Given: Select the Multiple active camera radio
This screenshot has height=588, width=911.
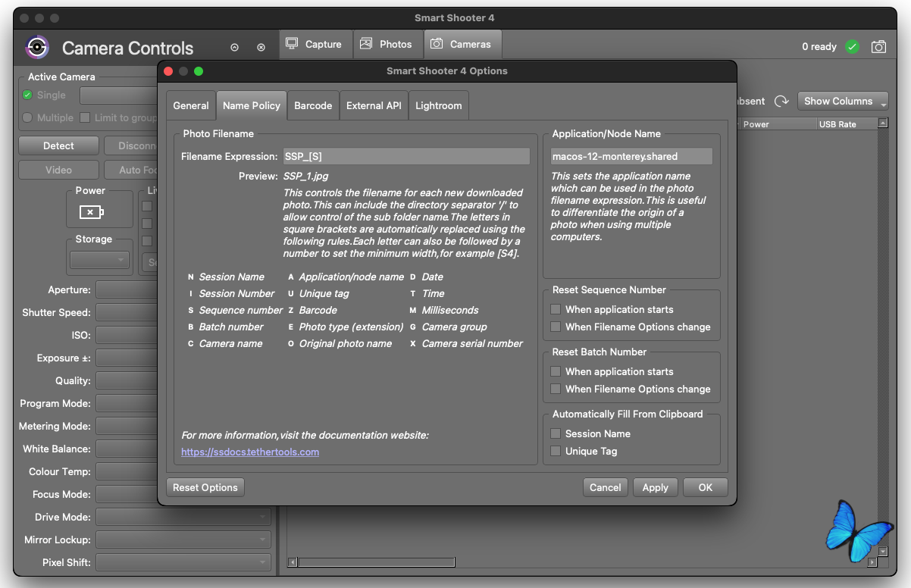Looking at the screenshot, I should coord(27,117).
